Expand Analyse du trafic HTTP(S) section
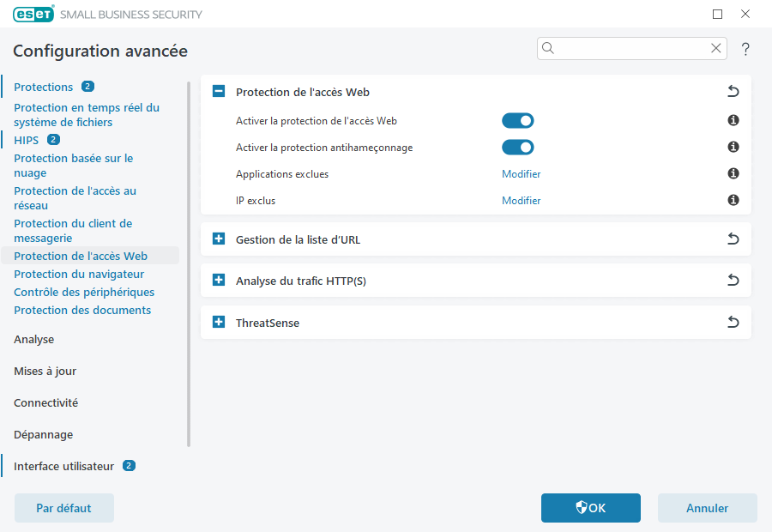The image size is (772, 532). click(x=219, y=281)
